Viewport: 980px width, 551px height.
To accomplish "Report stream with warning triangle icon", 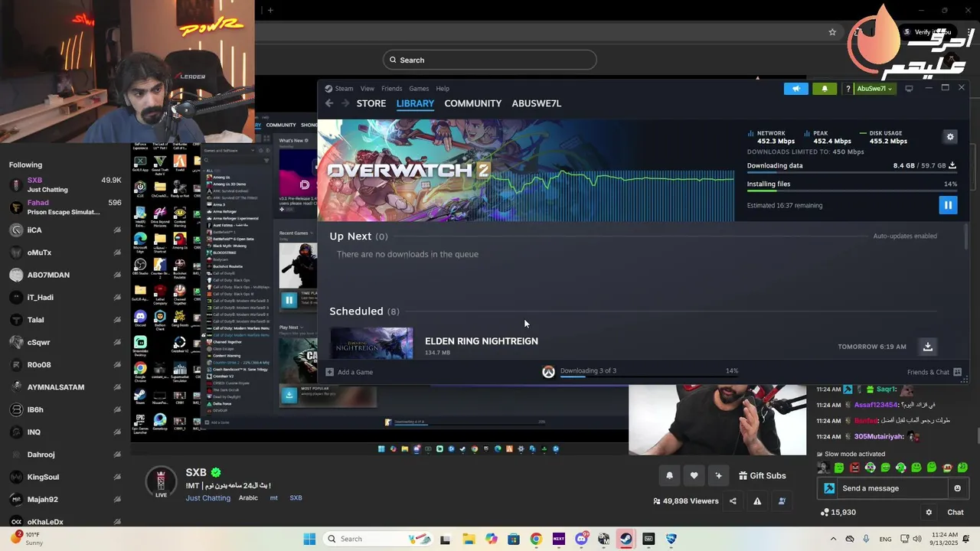I will [x=757, y=501].
